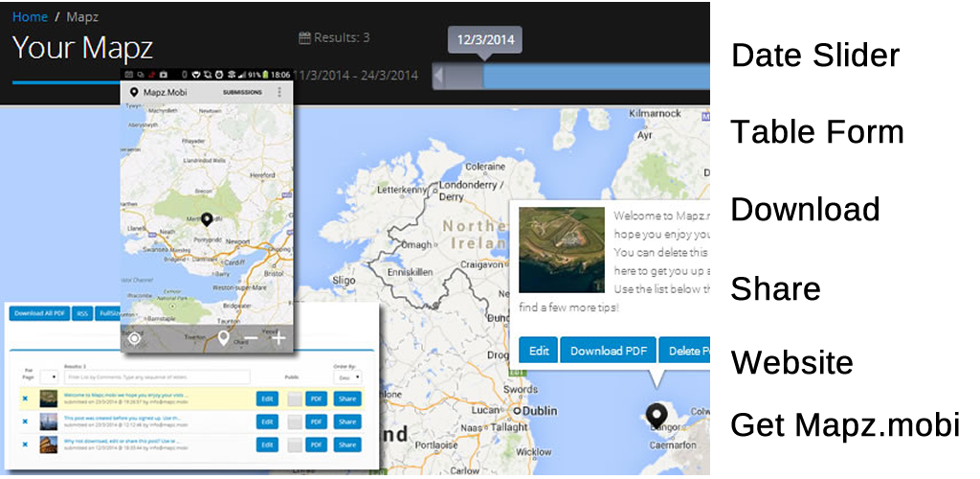
Task: Click Share on the 'Welcome to Mapz.mobi' row
Action: click(347, 399)
